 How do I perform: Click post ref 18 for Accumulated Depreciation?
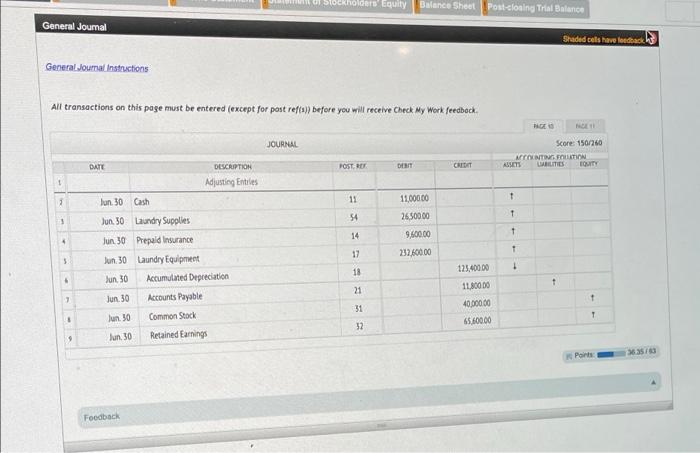coord(357,272)
